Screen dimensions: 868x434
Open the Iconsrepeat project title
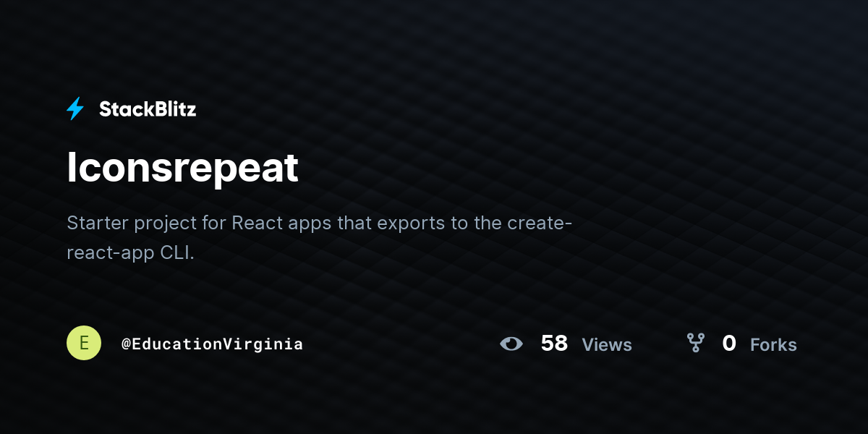tap(182, 168)
